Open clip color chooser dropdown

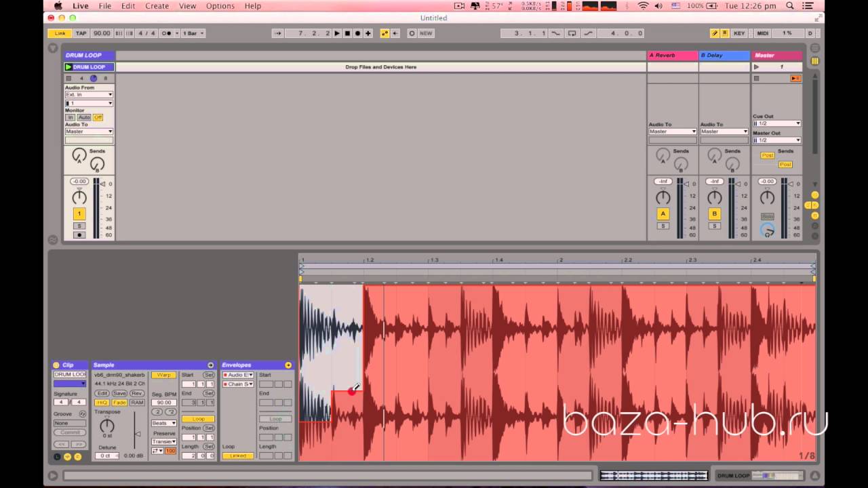[70, 384]
